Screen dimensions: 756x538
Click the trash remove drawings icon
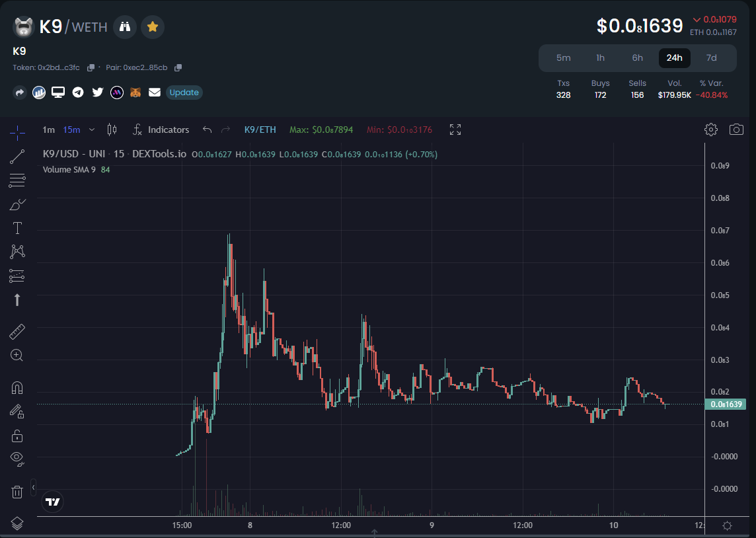tap(17, 492)
